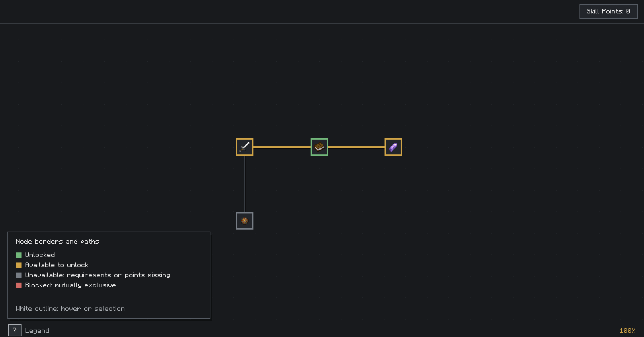Click the gray path below the sword node
644x337 pixels.
[245, 184]
